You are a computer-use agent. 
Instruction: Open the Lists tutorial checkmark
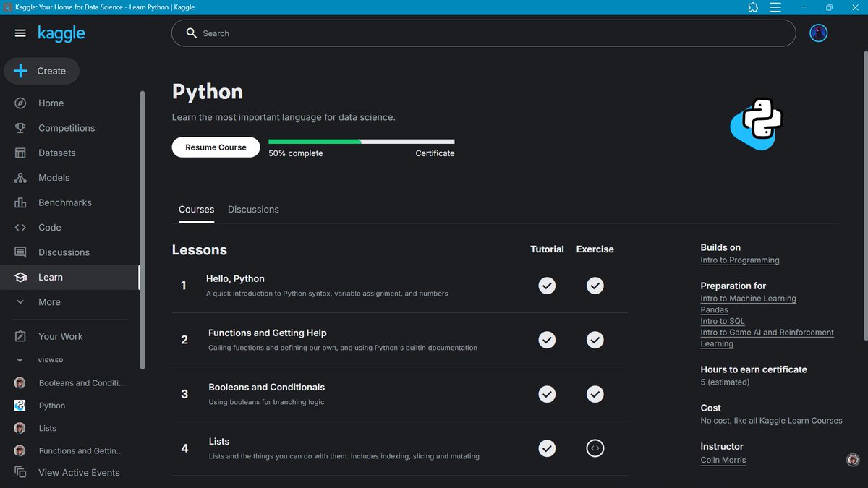click(x=547, y=448)
